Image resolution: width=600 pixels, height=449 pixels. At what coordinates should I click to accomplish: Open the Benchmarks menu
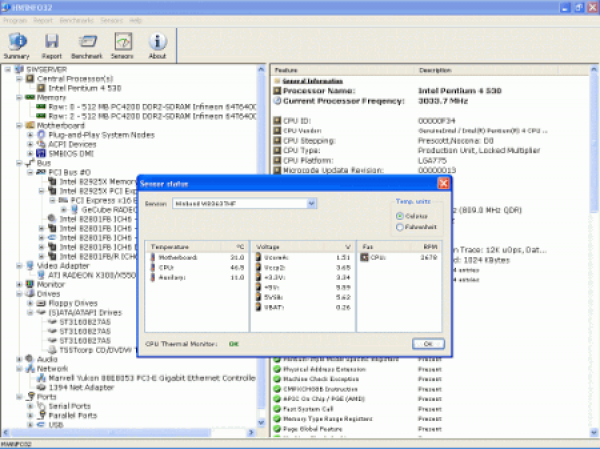tap(77, 21)
